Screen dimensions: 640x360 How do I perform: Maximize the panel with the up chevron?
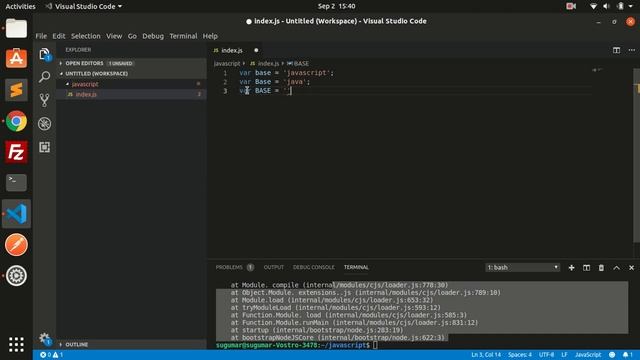pyautogui.click(x=616, y=268)
